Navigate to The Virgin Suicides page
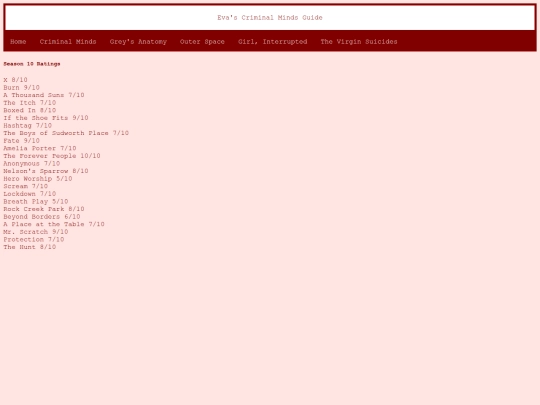The height and width of the screenshot is (405, 540). pos(359,42)
